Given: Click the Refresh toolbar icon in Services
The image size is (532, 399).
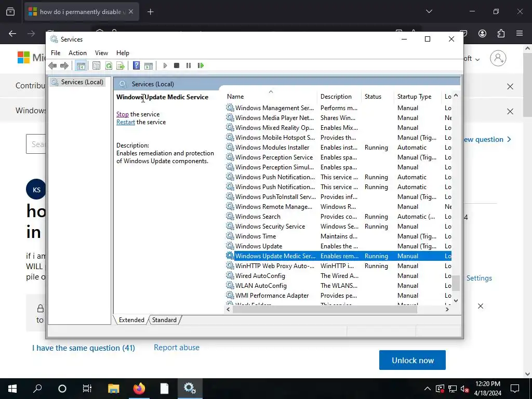Looking at the screenshot, I should click(109, 65).
